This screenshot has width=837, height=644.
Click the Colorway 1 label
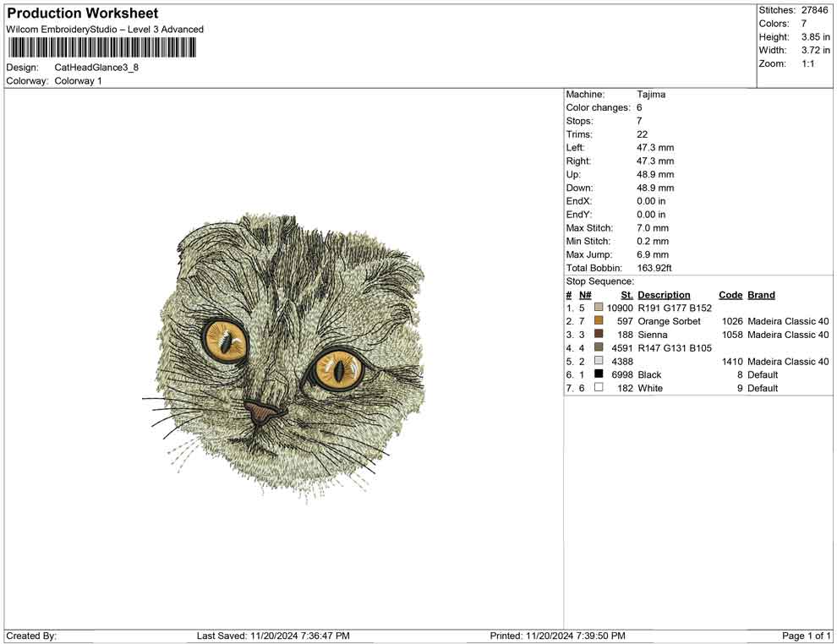coord(78,80)
